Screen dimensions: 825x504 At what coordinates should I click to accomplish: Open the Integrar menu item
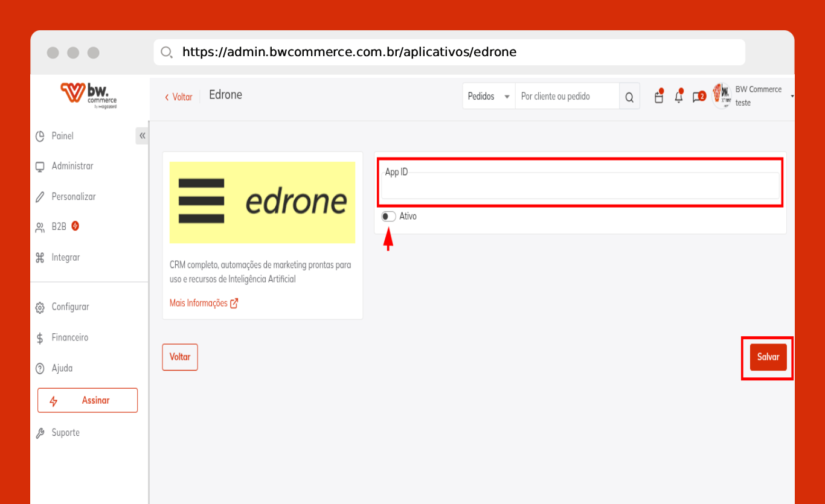[x=65, y=257]
